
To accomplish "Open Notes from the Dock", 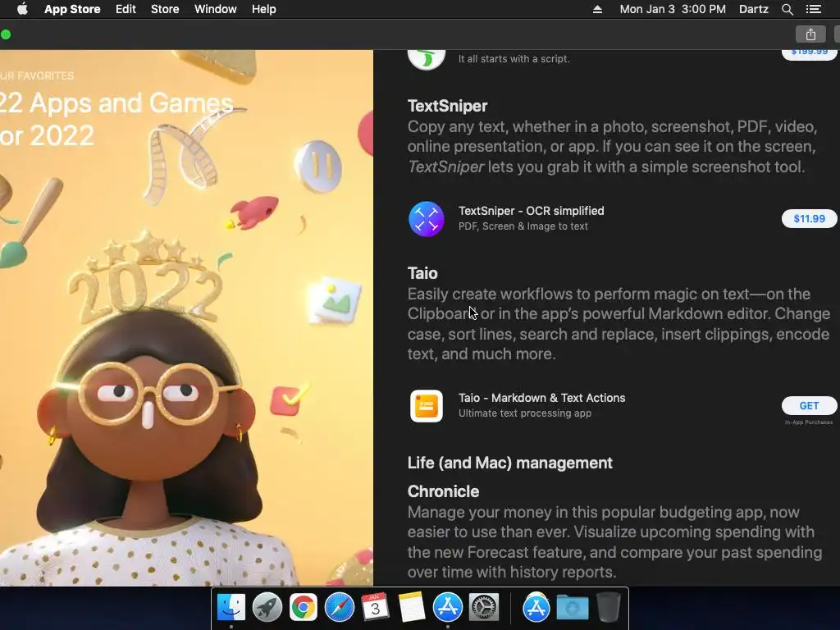I will [412, 608].
